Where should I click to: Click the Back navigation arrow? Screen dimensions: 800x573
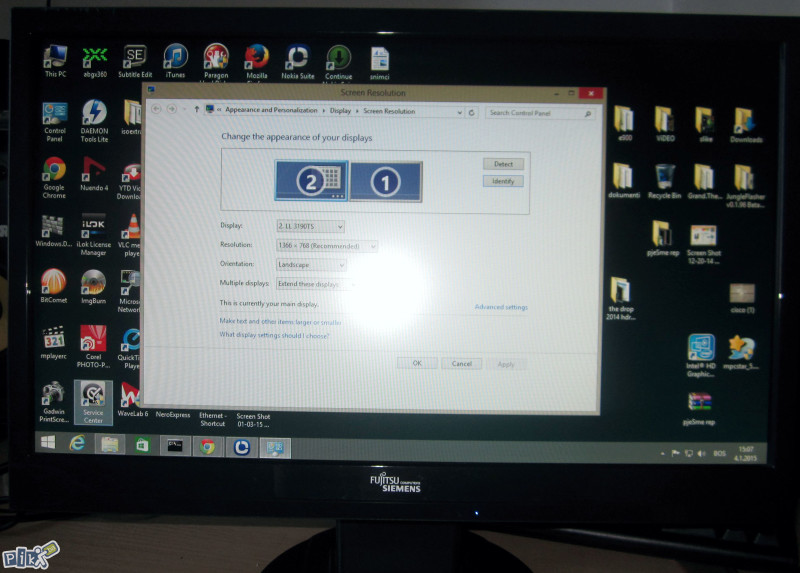click(x=157, y=109)
